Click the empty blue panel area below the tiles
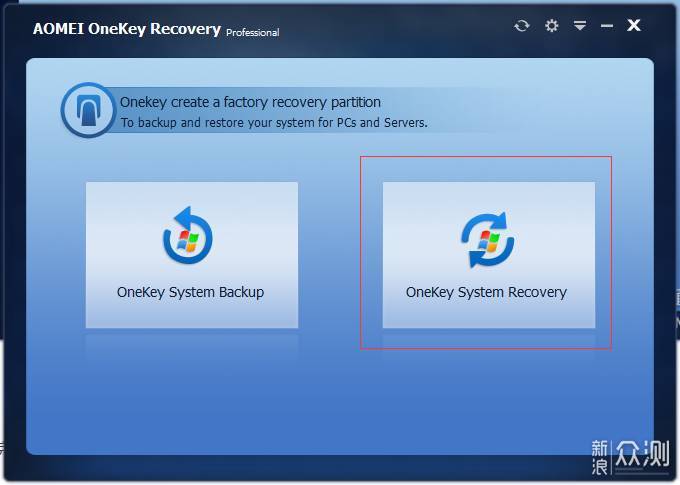680x485 pixels. (340, 400)
